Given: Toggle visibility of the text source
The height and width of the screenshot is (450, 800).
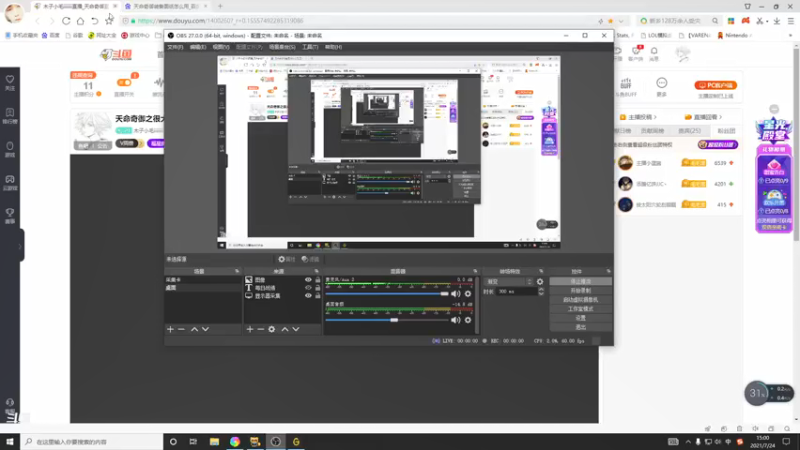Looking at the screenshot, I should tap(308, 288).
